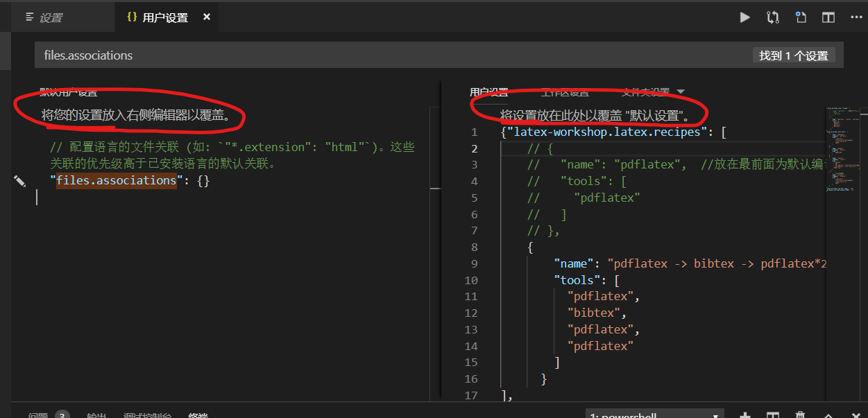Open the more actions ellipsis menu

point(856,17)
